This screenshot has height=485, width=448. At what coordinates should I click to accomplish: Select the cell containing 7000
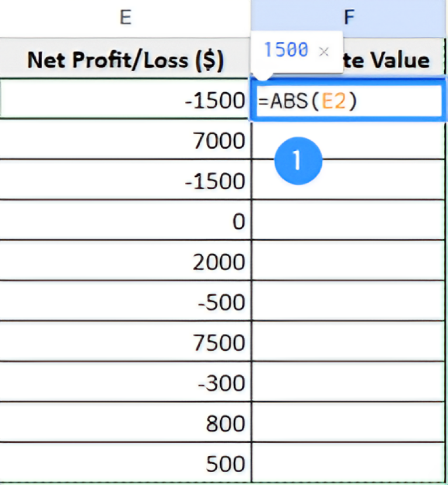click(125, 141)
